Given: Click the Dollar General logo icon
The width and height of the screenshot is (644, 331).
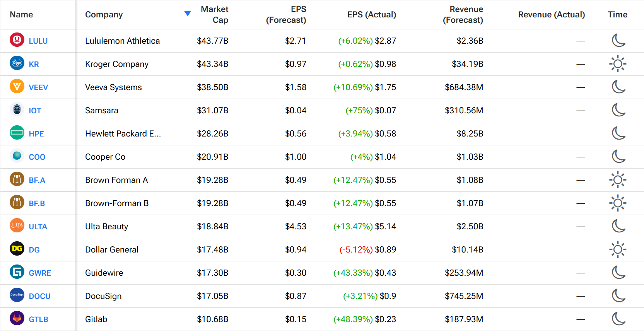Looking at the screenshot, I should click(x=17, y=249).
